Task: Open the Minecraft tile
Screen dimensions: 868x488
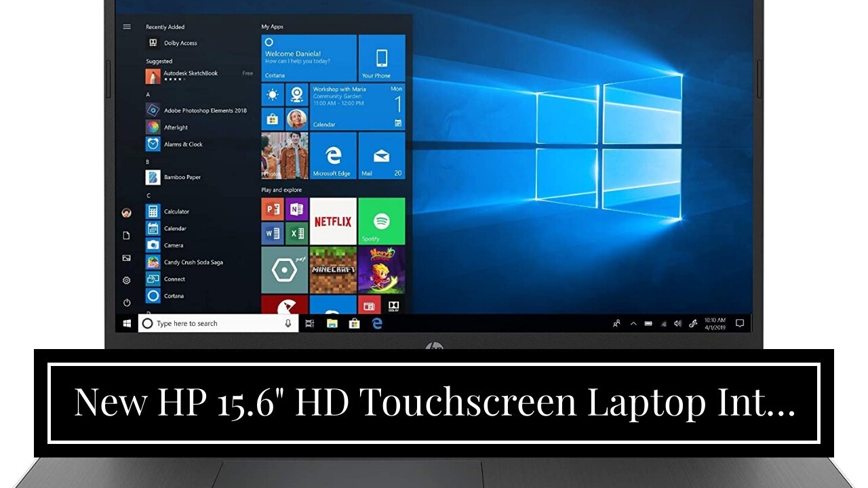Action: 333,270
